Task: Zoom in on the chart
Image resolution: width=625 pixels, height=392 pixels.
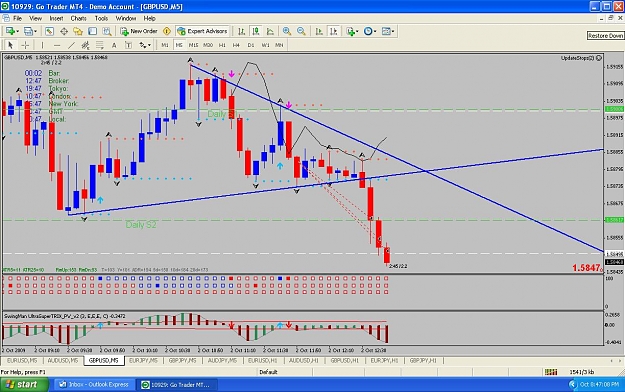Action: [x=287, y=31]
